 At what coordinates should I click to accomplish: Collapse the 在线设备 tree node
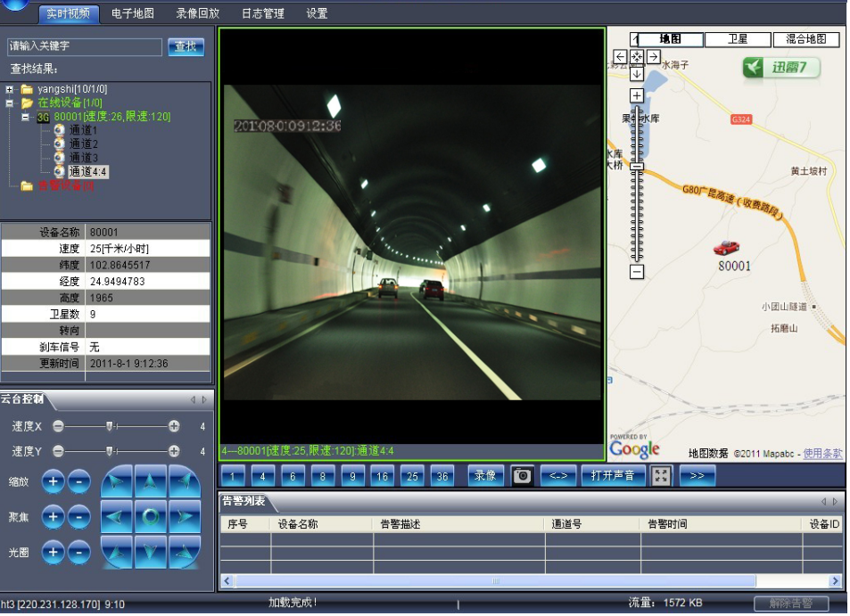click(x=10, y=103)
